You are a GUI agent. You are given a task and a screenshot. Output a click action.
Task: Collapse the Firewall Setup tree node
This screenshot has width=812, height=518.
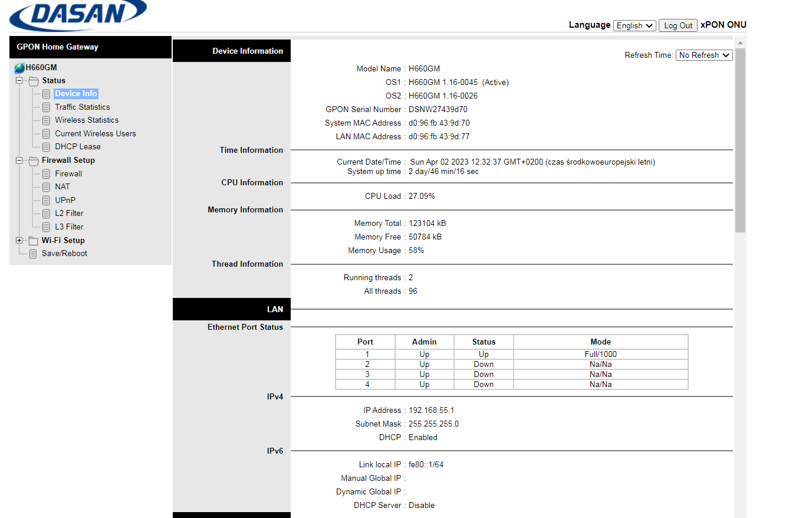[x=19, y=160]
